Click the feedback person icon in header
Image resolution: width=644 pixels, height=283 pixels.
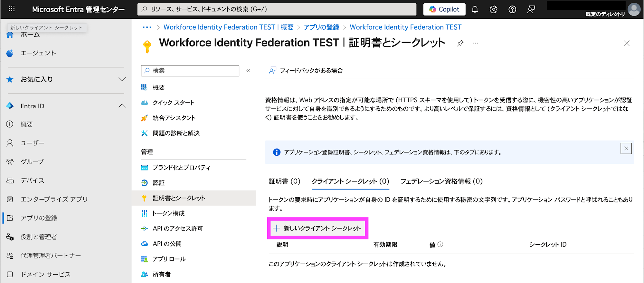pyautogui.click(x=531, y=9)
